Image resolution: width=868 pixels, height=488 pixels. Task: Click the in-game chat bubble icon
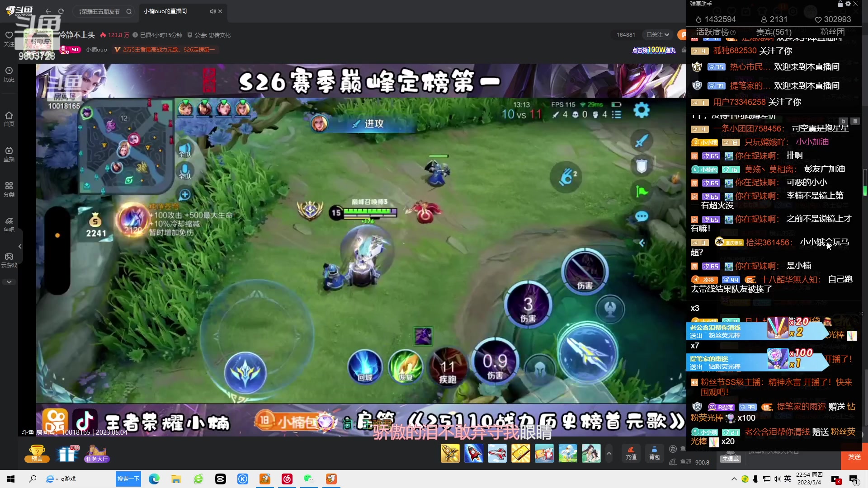tap(642, 216)
